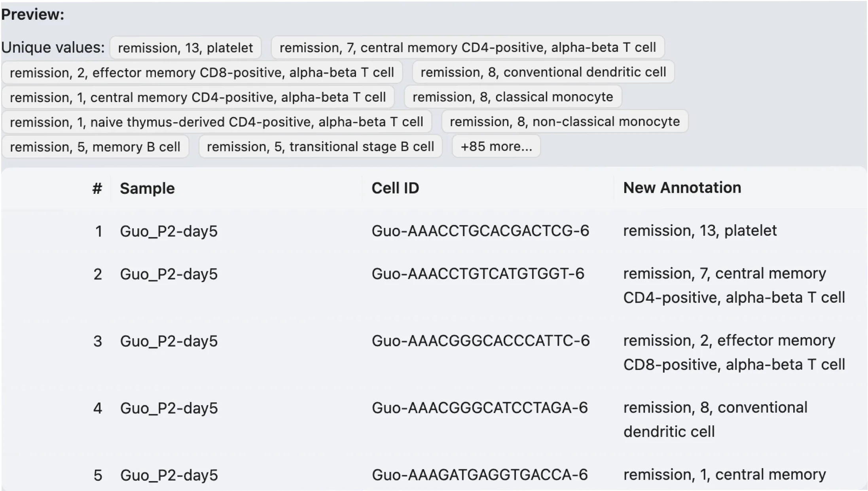Click the Sample cell in row 3
Image resolution: width=868 pixels, height=491 pixels.
[x=169, y=341]
